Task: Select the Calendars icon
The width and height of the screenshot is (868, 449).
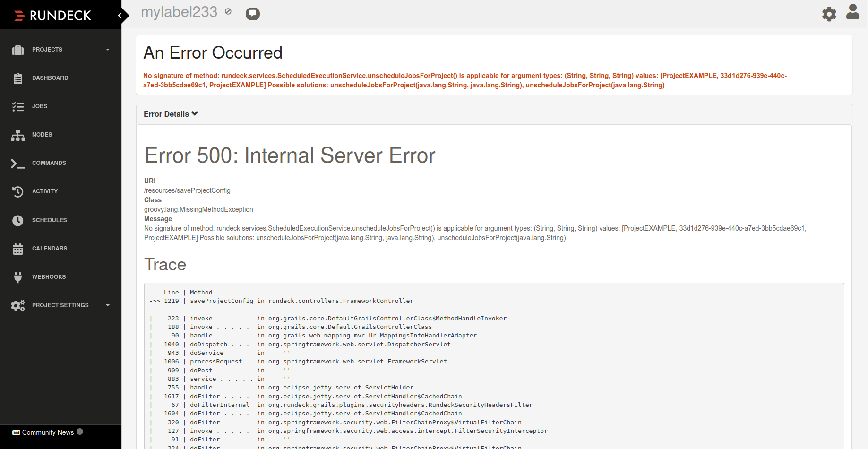Action: click(x=18, y=249)
